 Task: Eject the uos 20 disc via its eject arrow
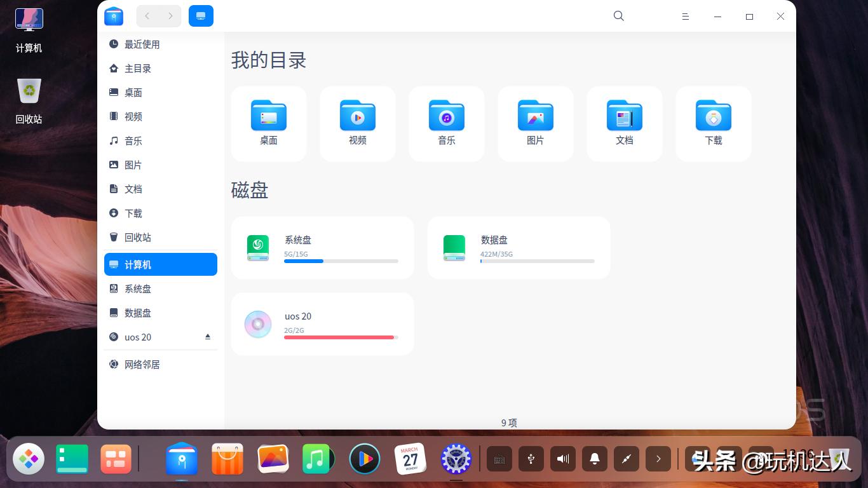click(207, 337)
